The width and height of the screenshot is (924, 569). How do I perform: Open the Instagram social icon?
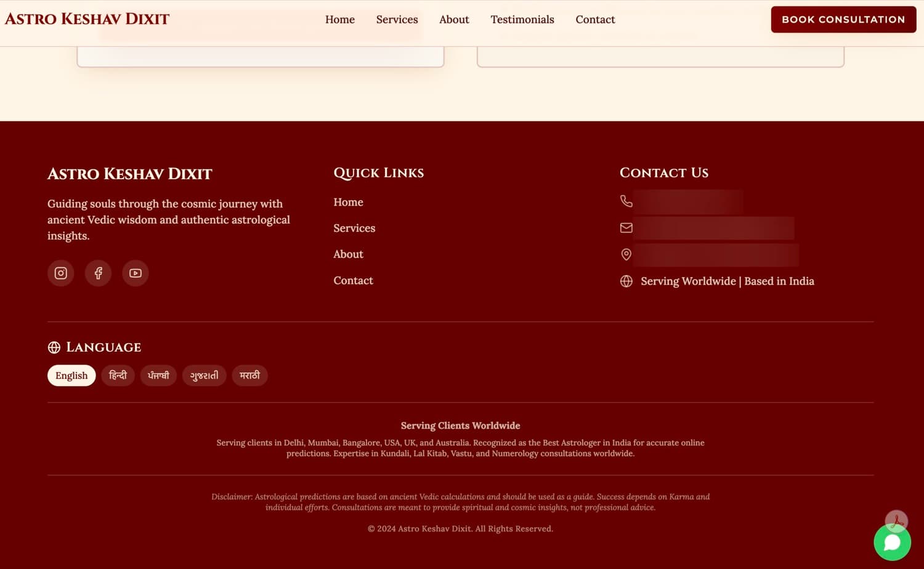point(60,273)
